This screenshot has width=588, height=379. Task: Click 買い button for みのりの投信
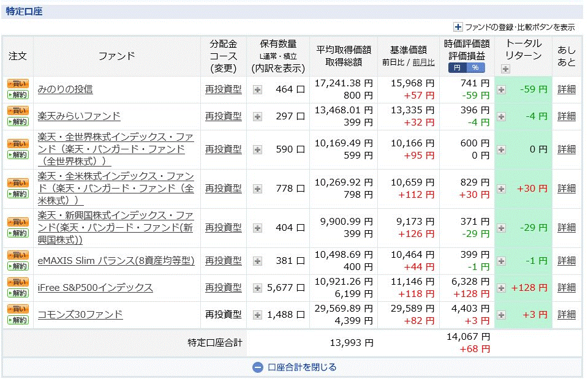(18, 84)
